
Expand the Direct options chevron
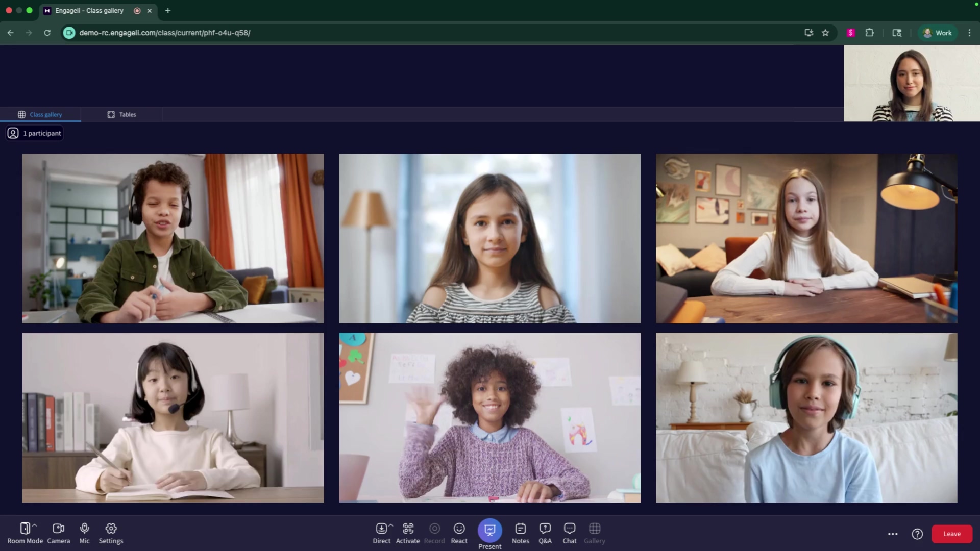click(x=391, y=525)
